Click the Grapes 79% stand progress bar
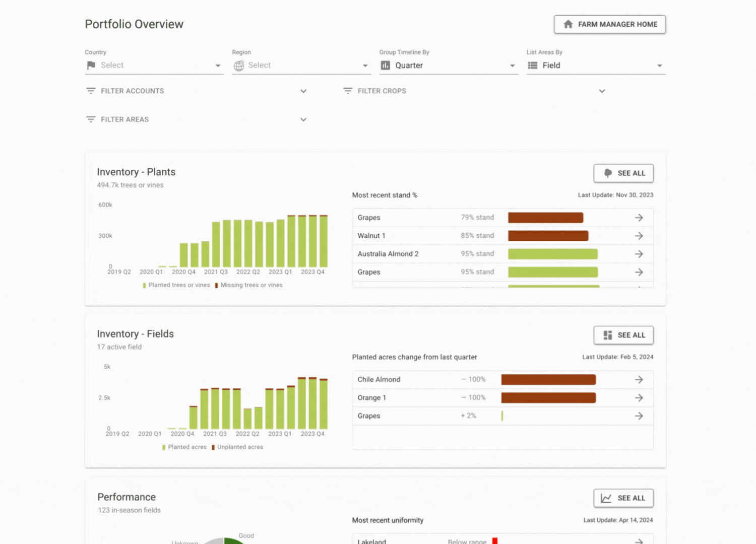 pyautogui.click(x=545, y=218)
